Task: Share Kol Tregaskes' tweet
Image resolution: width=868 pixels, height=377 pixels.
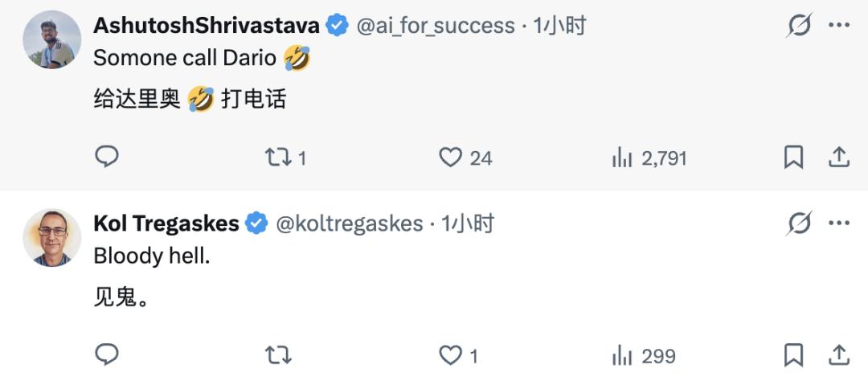Action: 839,354
